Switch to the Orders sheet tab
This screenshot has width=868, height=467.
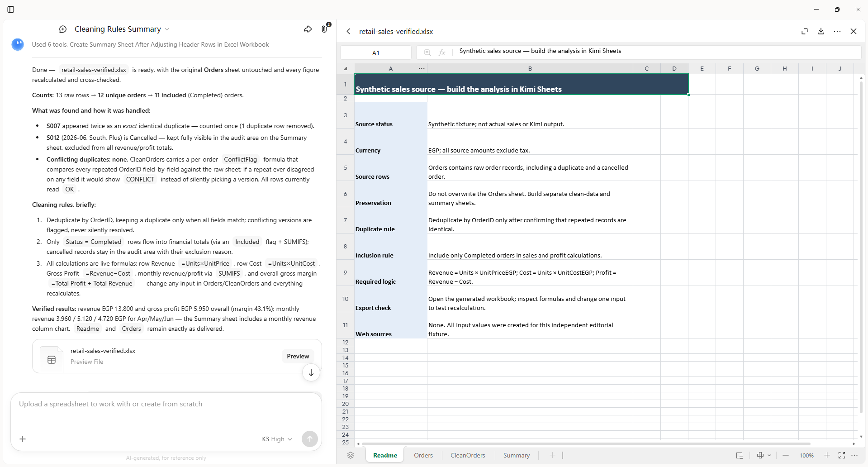coord(423,455)
